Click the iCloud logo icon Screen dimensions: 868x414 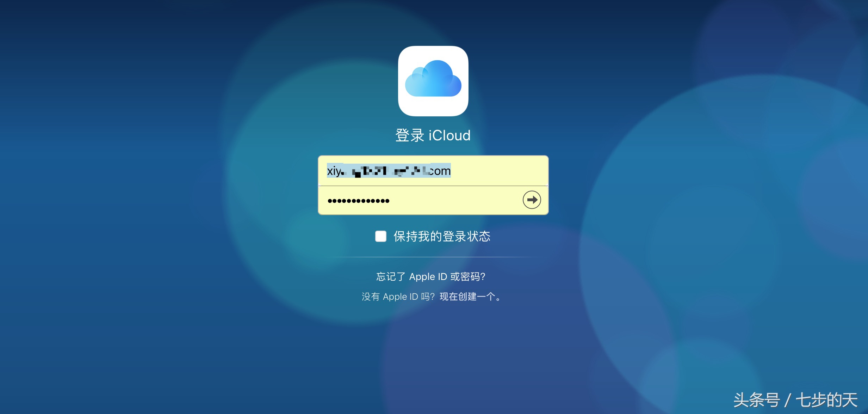pos(433,86)
